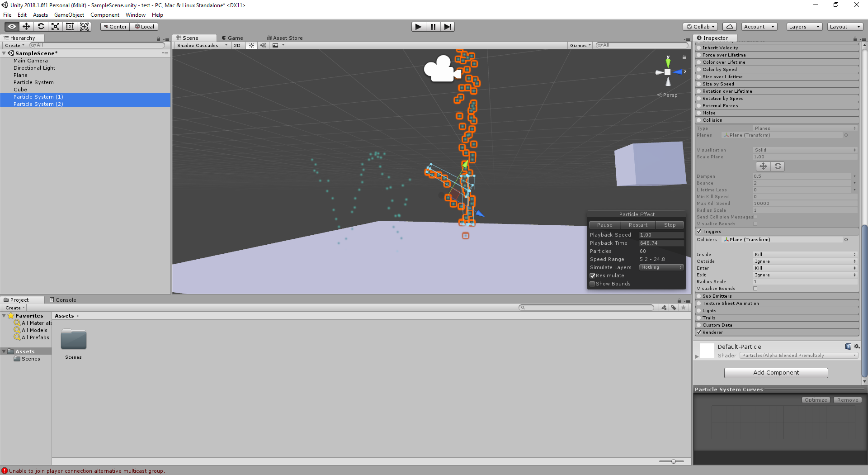
Task: Open Default-Particle material gear menu
Action: coord(856,347)
